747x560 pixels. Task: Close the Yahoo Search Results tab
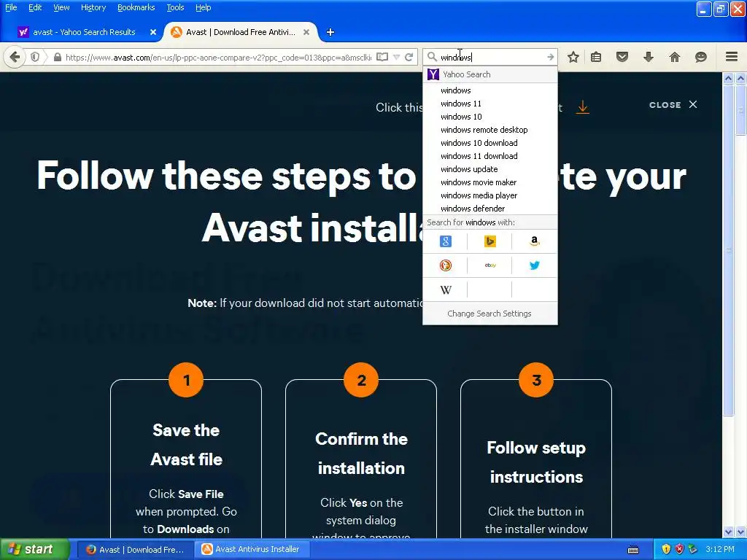[153, 32]
